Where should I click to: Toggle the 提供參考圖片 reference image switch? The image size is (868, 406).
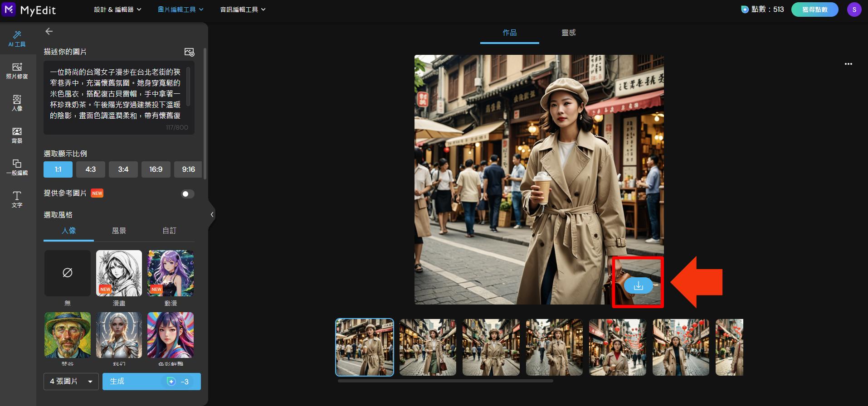pyautogui.click(x=187, y=194)
